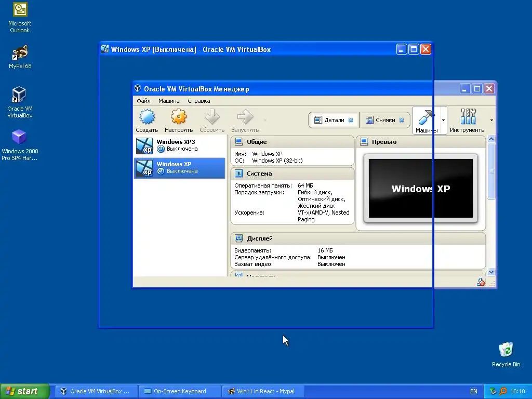Click the Система section header
Viewport: 532px width, 399px height.
coord(292,174)
